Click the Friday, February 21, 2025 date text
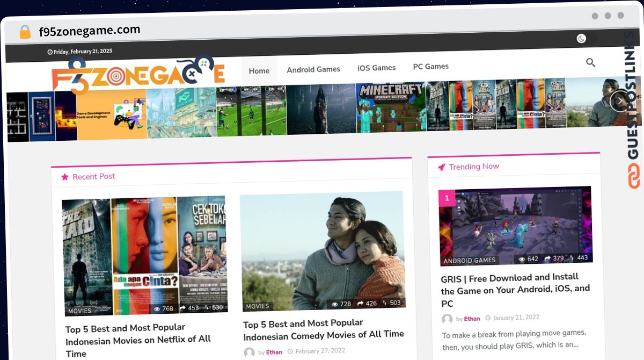Viewport: 644px width, 360px height. pos(83,52)
